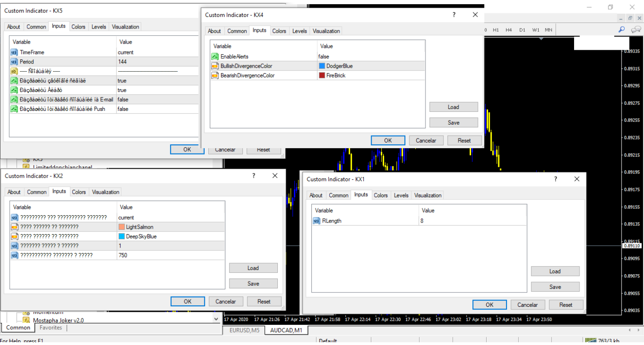Switch to Favorites tab in Navigator

(x=51, y=328)
